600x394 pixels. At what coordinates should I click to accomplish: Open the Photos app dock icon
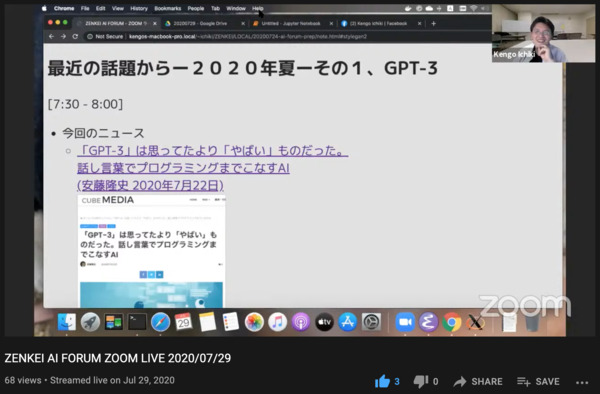(254, 322)
